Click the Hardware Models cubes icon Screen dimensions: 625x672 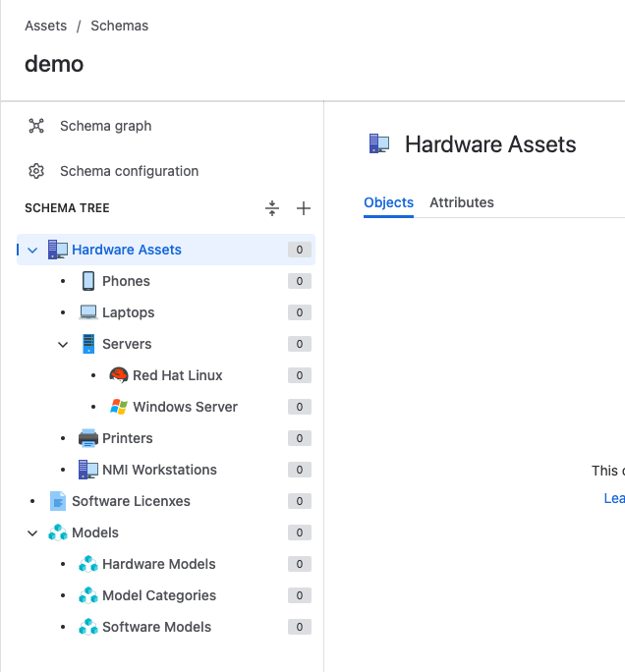88,564
